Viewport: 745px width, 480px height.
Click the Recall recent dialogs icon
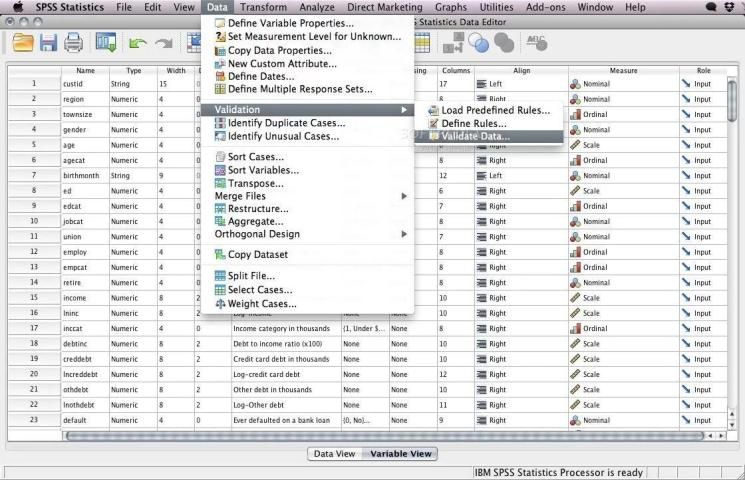[106, 42]
